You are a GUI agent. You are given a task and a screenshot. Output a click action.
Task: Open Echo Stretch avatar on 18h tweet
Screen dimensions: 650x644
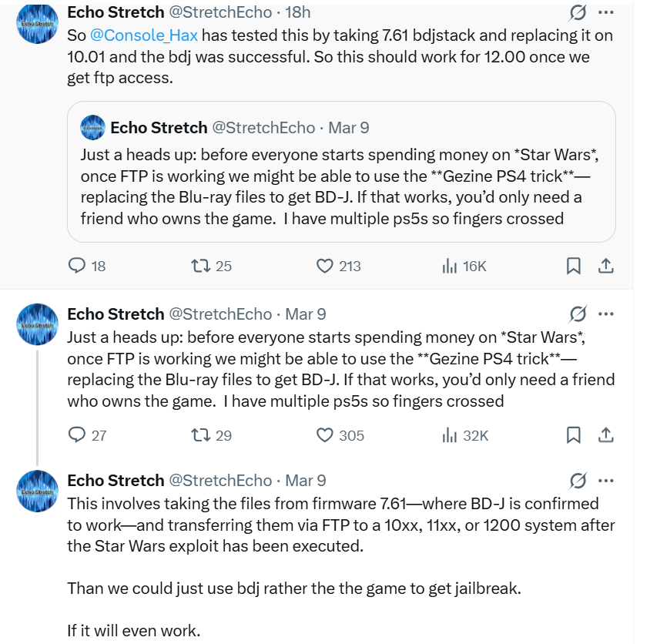38,24
